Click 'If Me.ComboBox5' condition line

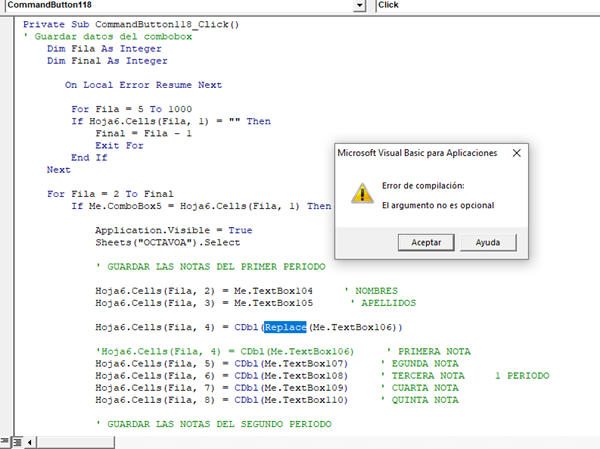click(x=201, y=206)
